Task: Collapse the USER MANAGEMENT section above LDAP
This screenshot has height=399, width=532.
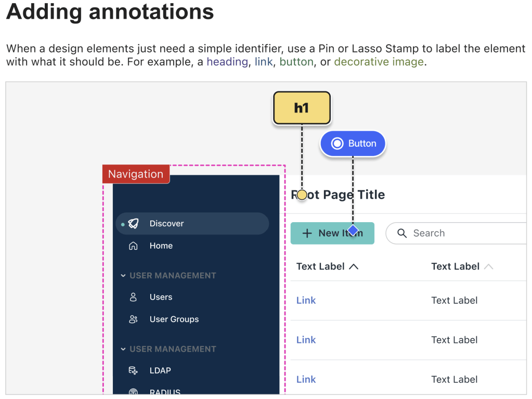Action: [123, 349]
